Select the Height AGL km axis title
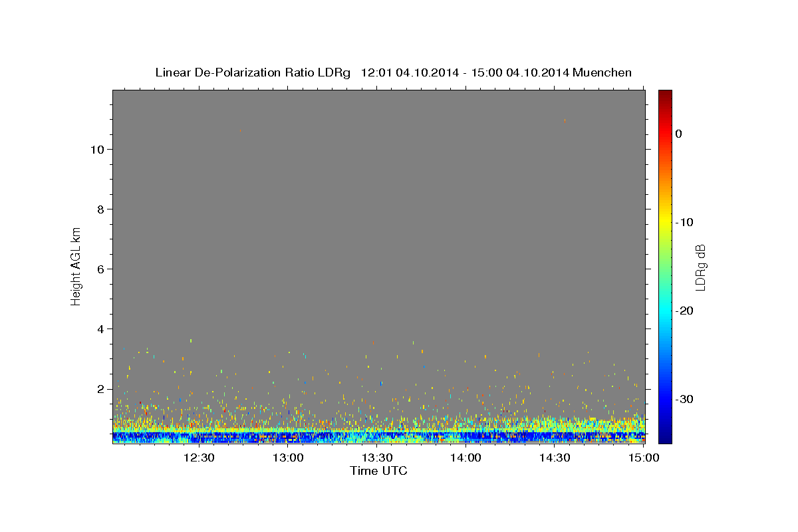The height and width of the screenshot is (532, 798). click(76, 266)
